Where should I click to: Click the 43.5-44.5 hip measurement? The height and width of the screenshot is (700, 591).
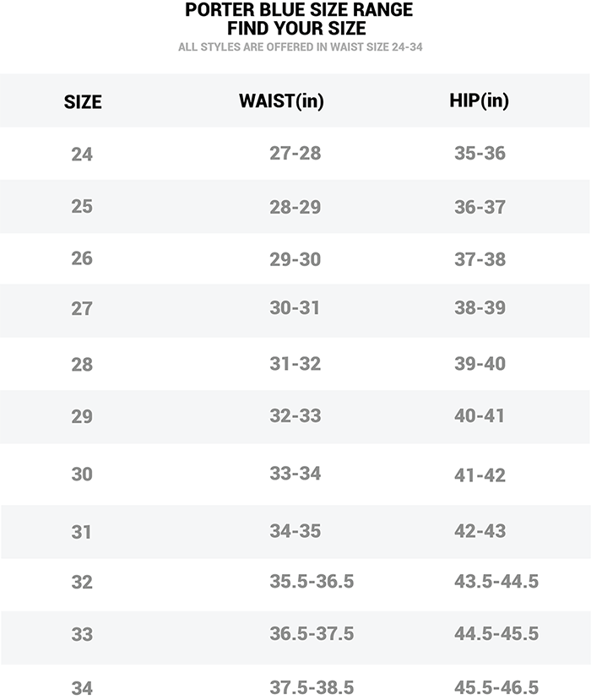pos(496,582)
